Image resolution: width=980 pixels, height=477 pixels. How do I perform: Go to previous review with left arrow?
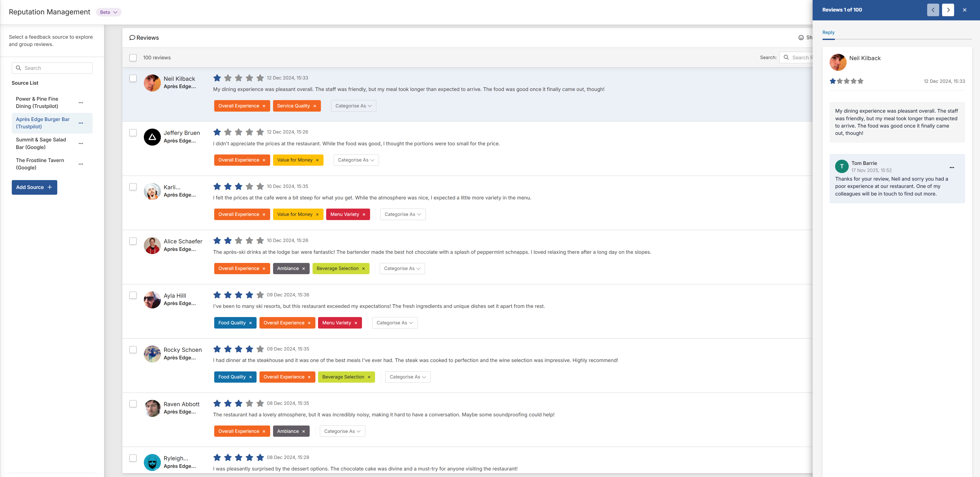click(933, 10)
